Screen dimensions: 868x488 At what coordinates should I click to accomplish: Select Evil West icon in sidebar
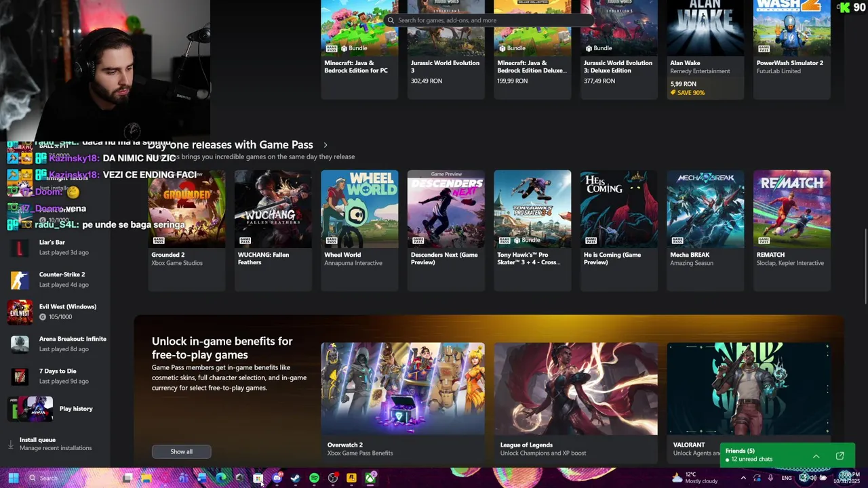coord(20,312)
